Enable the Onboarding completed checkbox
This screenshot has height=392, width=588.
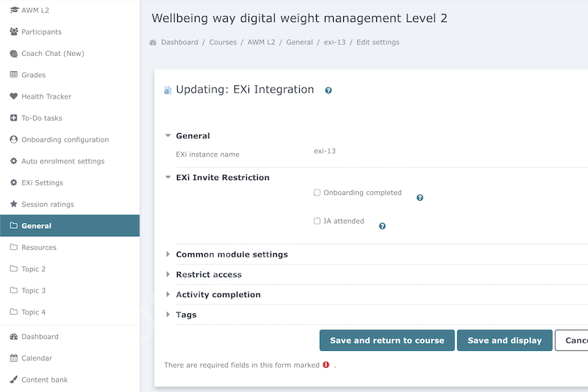(317, 193)
